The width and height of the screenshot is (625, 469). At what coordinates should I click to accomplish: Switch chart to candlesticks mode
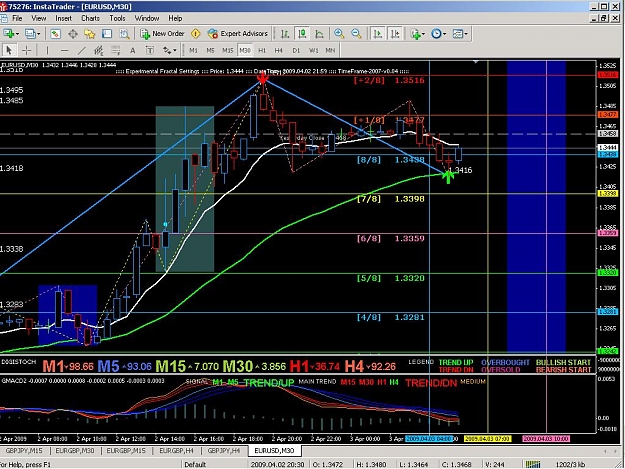click(x=302, y=34)
